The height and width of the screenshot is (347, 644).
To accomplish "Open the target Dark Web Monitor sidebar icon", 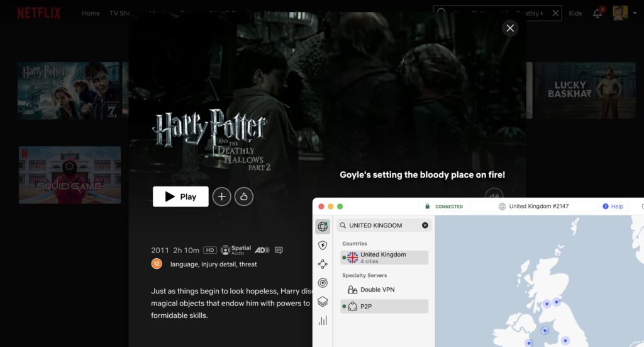I will pos(323,283).
